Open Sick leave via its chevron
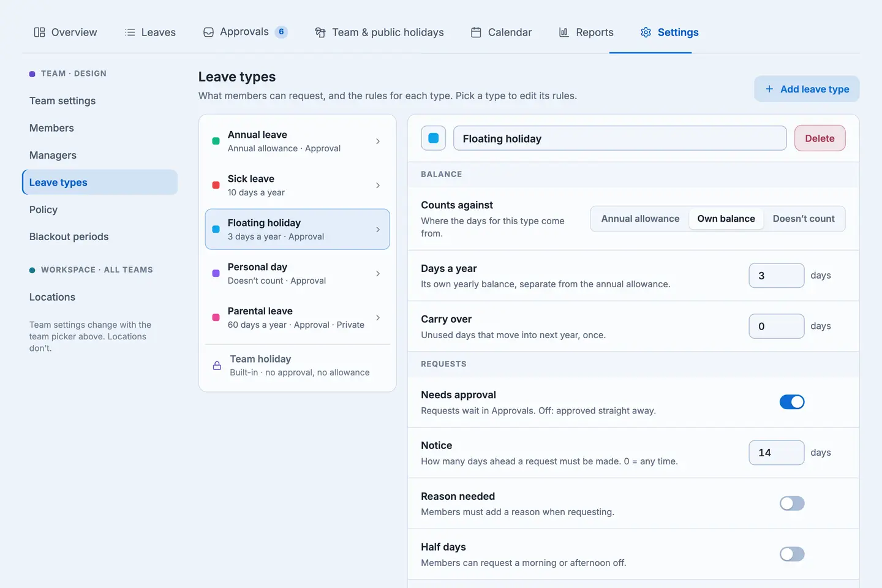 pyautogui.click(x=378, y=186)
